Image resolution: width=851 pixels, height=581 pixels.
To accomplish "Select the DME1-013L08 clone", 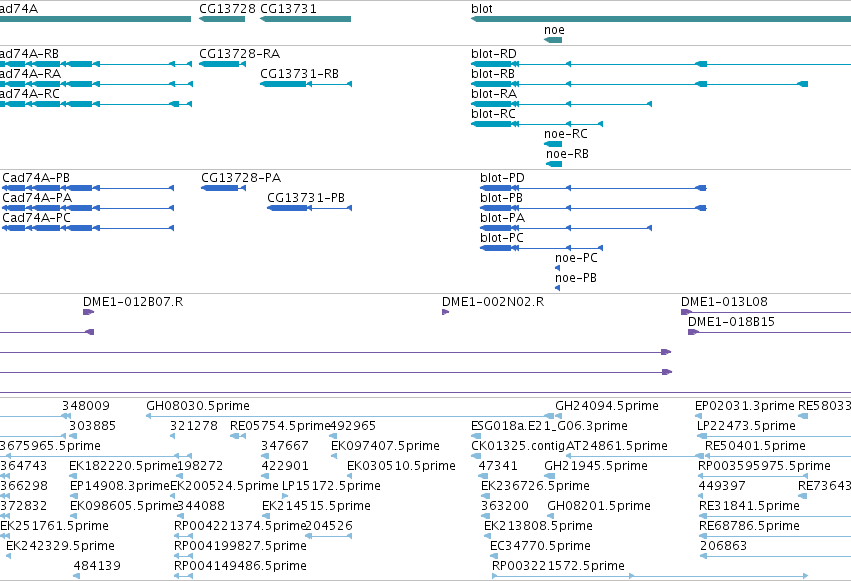I will tap(766, 312).
